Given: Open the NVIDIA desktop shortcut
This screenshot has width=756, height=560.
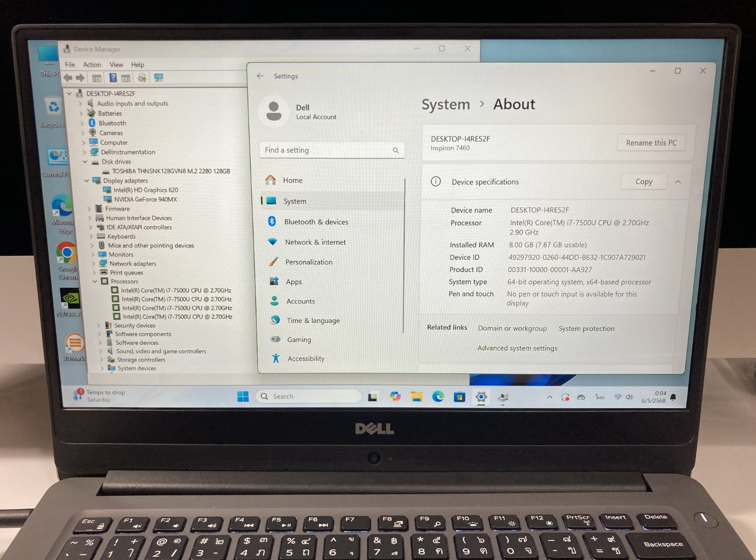Looking at the screenshot, I should (70, 302).
